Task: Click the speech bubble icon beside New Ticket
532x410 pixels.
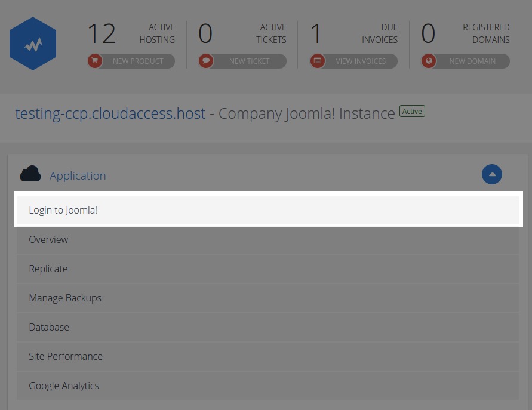Action: click(206, 61)
